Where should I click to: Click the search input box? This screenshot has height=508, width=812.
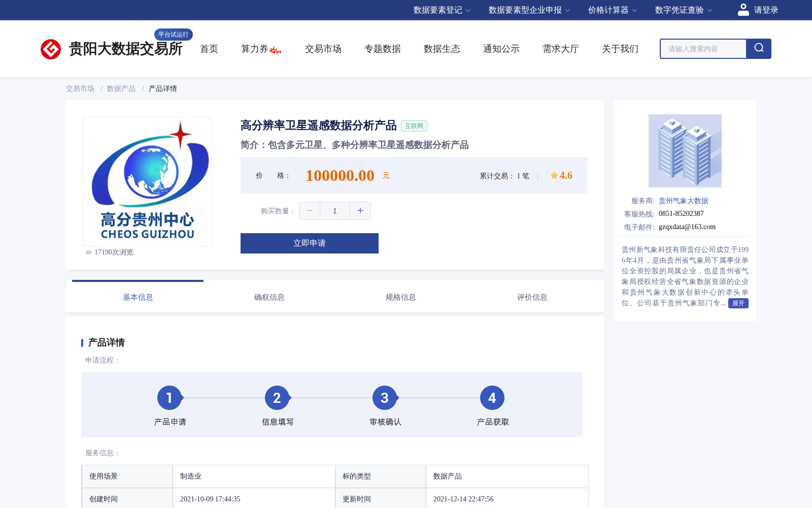[703, 49]
